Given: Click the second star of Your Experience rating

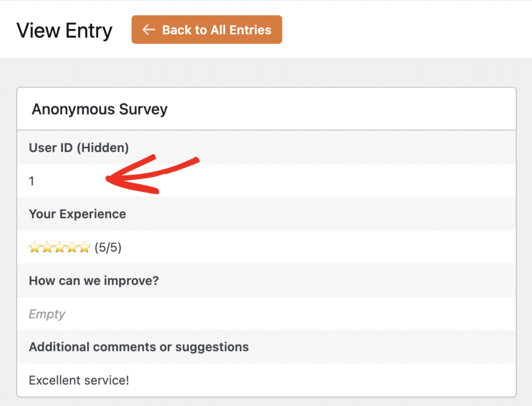Looking at the screenshot, I should pyautogui.click(x=46, y=247).
